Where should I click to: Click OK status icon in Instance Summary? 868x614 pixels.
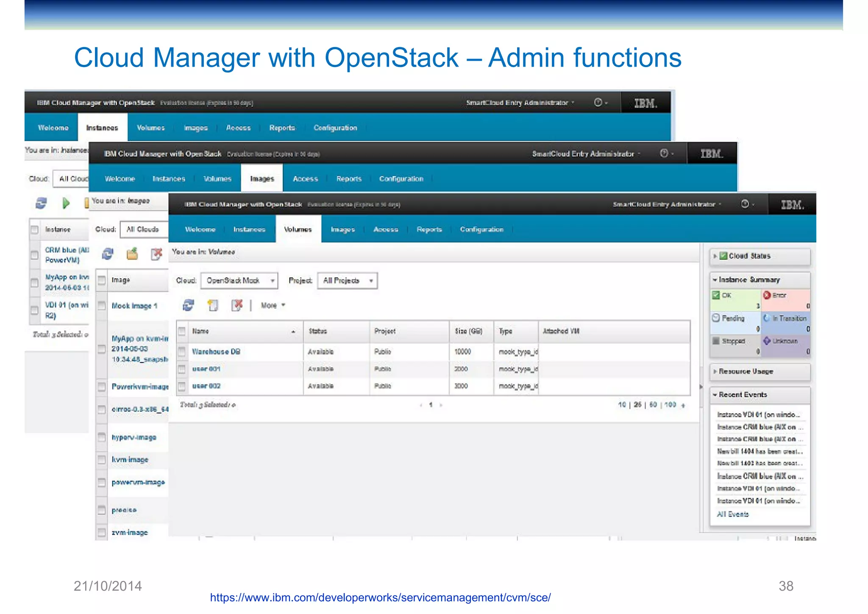point(716,295)
